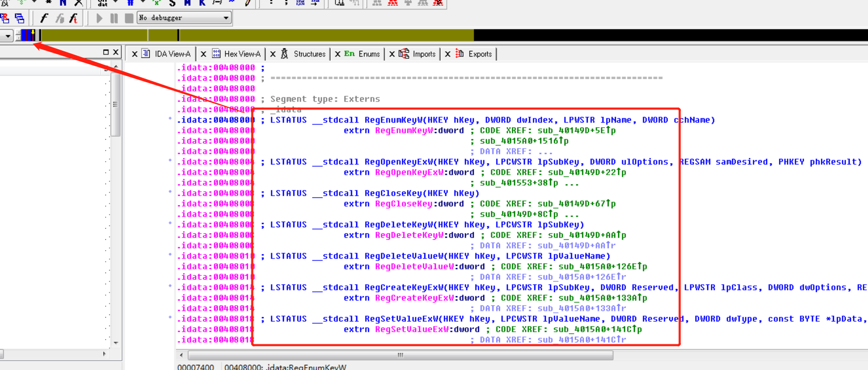Click the disassembly horizontal scrollbar thumb
Screen dimensions: 868x370
click(400, 355)
